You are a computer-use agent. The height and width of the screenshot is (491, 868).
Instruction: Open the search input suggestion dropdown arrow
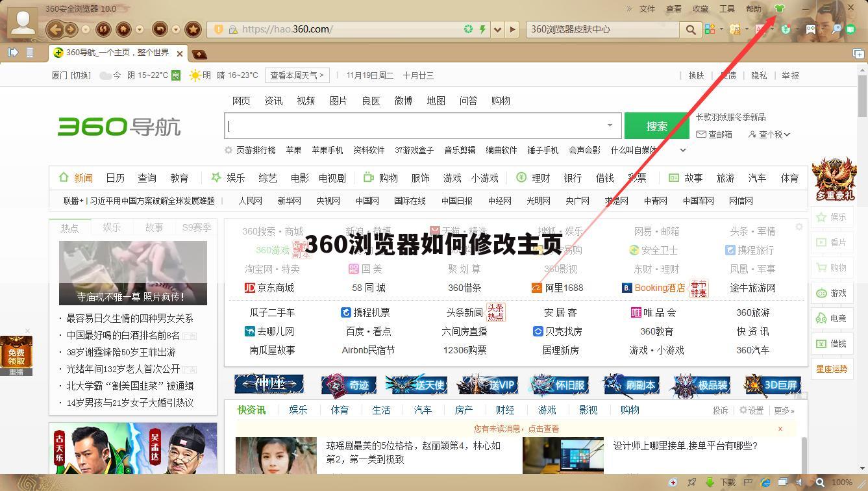610,125
